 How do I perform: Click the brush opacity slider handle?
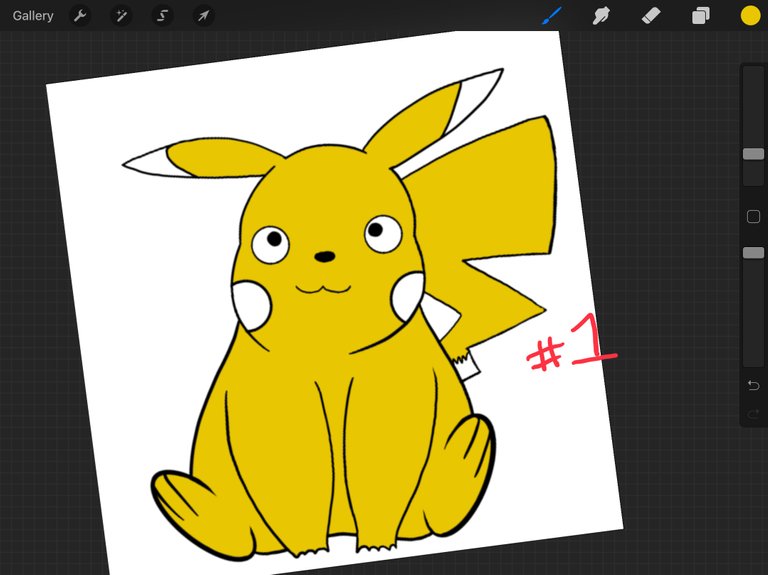[753, 253]
